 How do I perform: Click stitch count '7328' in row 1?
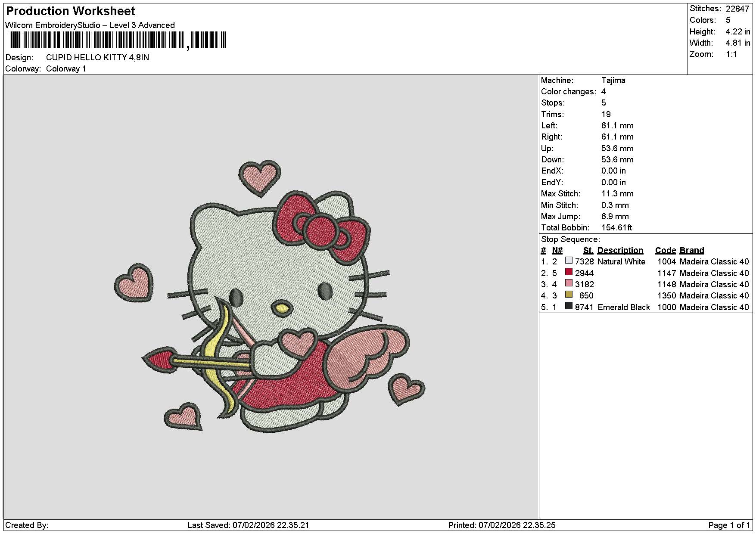tap(584, 262)
